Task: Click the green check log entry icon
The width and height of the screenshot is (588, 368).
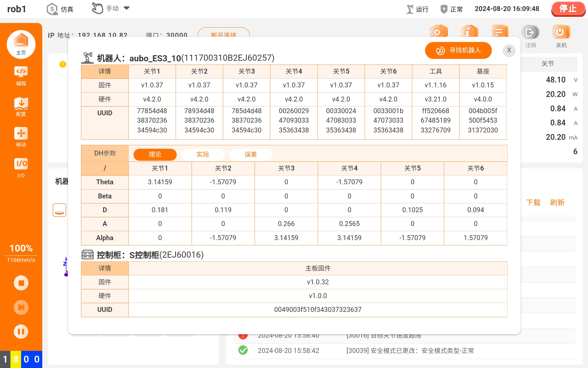Action: pos(243,350)
